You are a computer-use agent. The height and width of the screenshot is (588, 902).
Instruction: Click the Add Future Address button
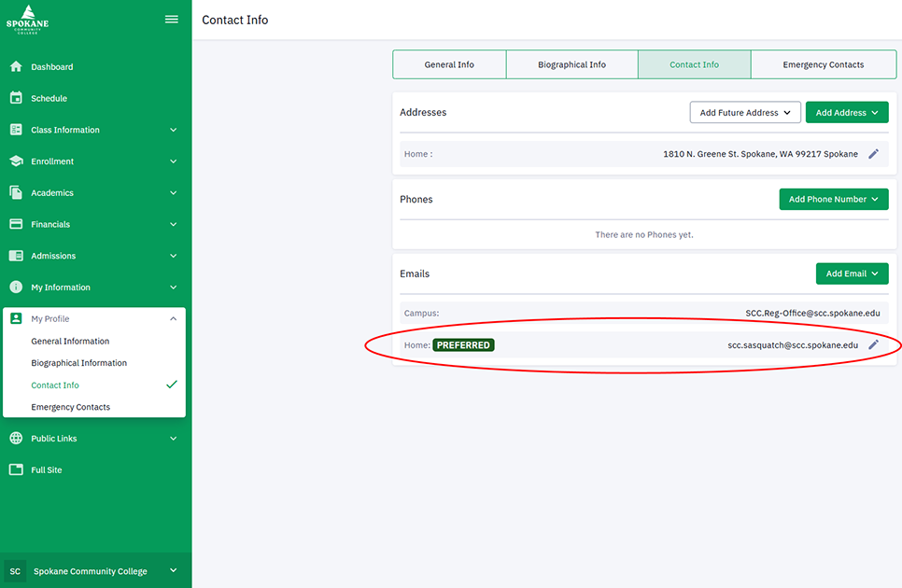coord(744,111)
